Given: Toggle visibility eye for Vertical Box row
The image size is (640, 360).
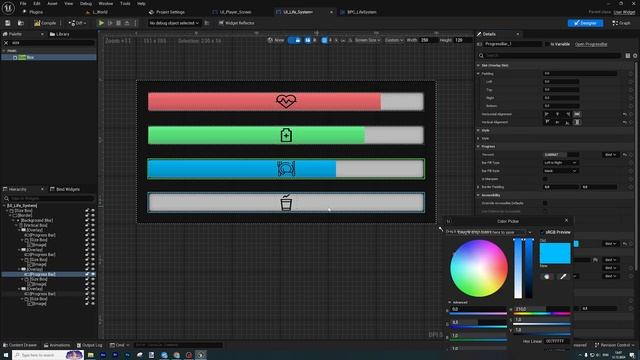Looking at the screenshot, I should tap(93, 225).
